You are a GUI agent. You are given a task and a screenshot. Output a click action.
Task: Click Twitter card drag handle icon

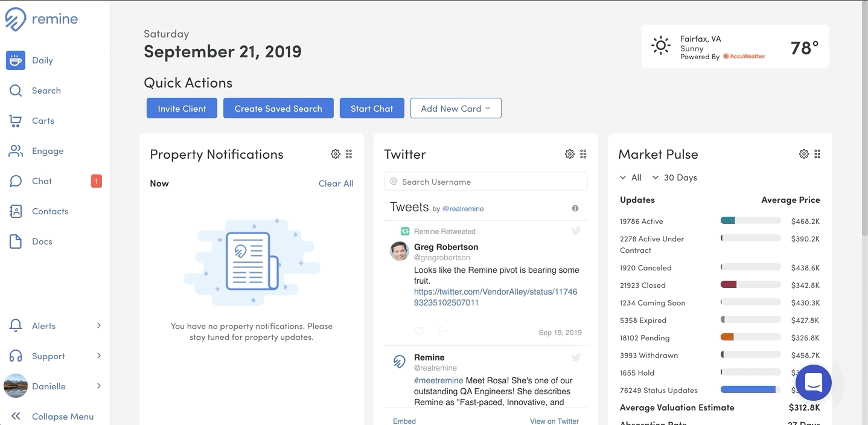point(583,154)
